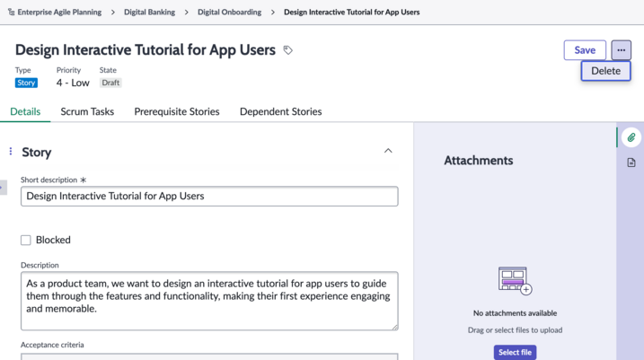Click the hierarchy icon before Enterprise Agile Planning

pyautogui.click(x=11, y=13)
